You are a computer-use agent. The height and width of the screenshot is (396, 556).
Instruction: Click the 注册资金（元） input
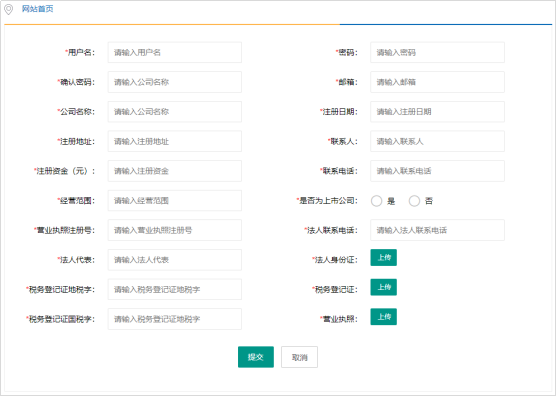175,171
